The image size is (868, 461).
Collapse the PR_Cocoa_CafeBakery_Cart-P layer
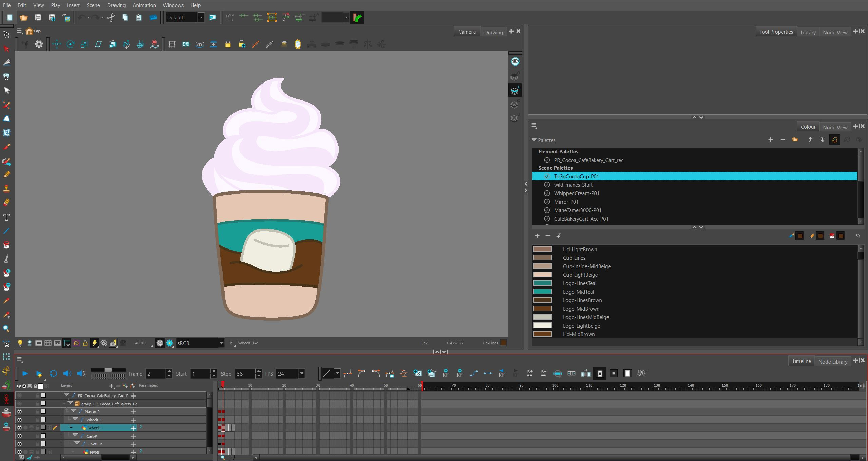point(66,395)
